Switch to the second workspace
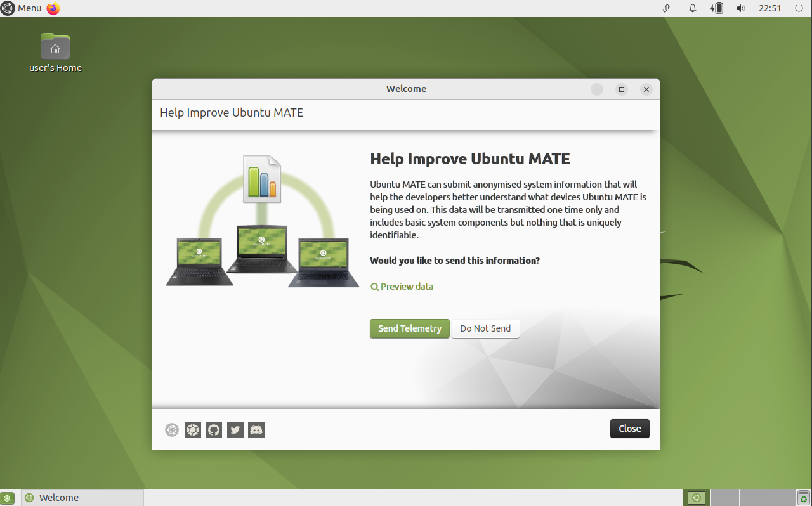 [725, 498]
